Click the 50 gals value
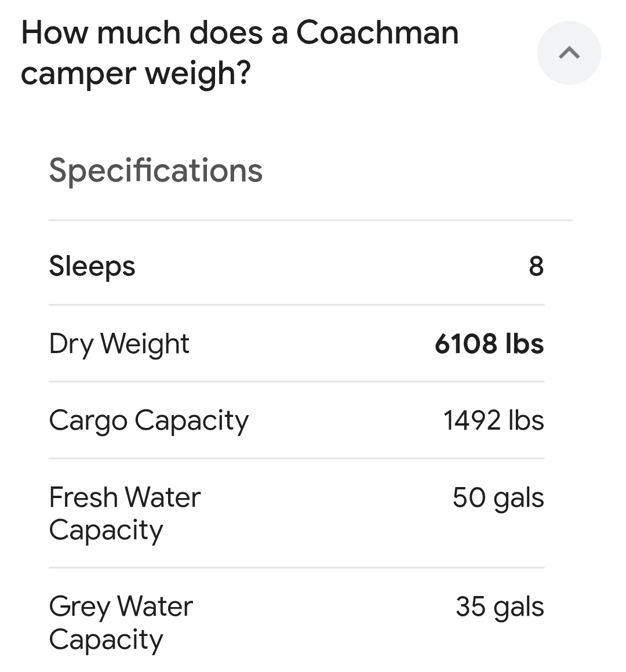The height and width of the screenshot is (672, 626). [x=498, y=497]
